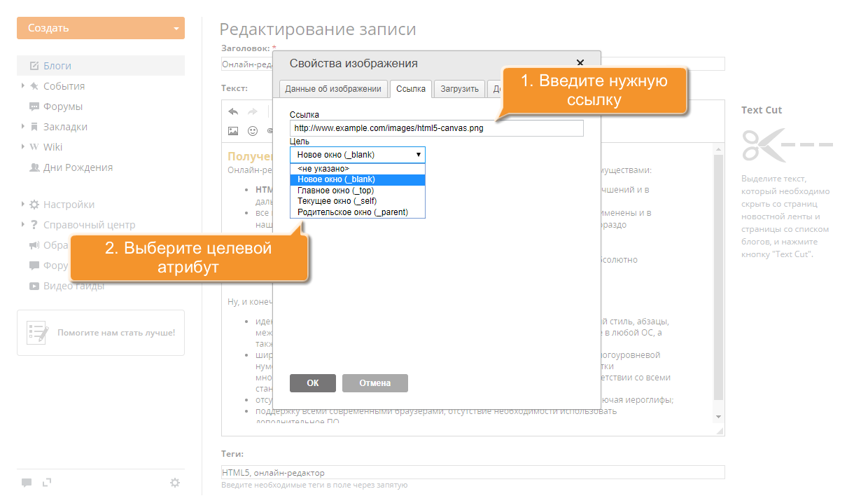This screenshot has width=868, height=496.
Task: Select Новое окно (_blank) list option
Action: [x=358, y=179]
